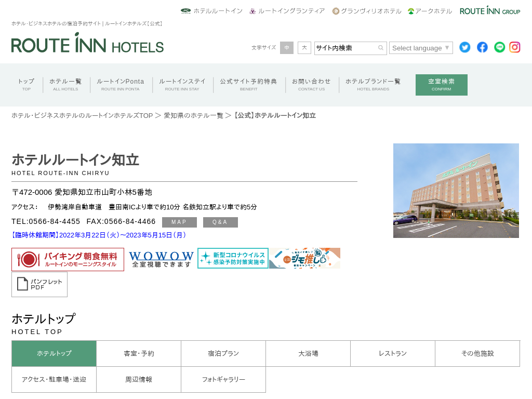Viewport: 532px width, 399px height.
Task: Open the ルートイングランティア brand link
Action: pyautogui.click(x=287, y=11)
